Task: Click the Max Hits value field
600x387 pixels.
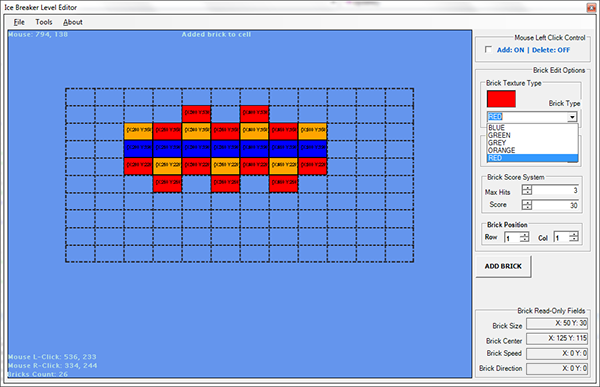Action: [555, 190]
